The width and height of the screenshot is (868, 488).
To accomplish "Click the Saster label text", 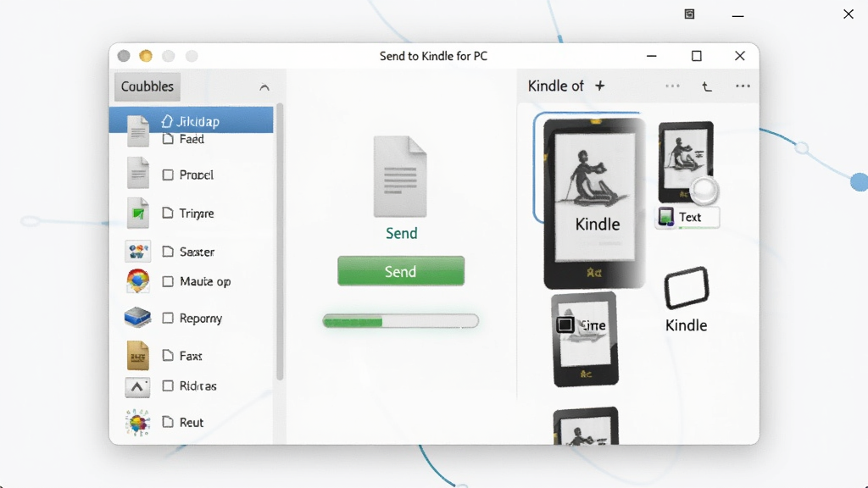I will 197,252.
